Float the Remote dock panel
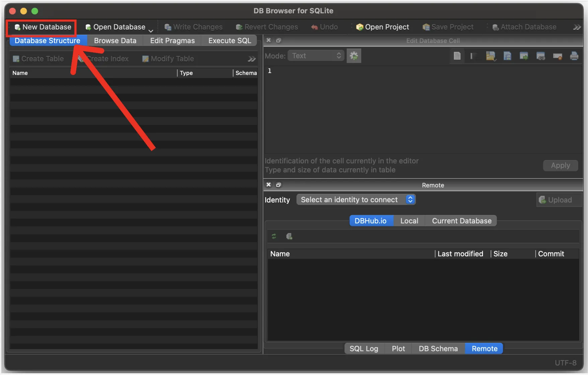Screen dimensions: 588x375 click(278, 185)
